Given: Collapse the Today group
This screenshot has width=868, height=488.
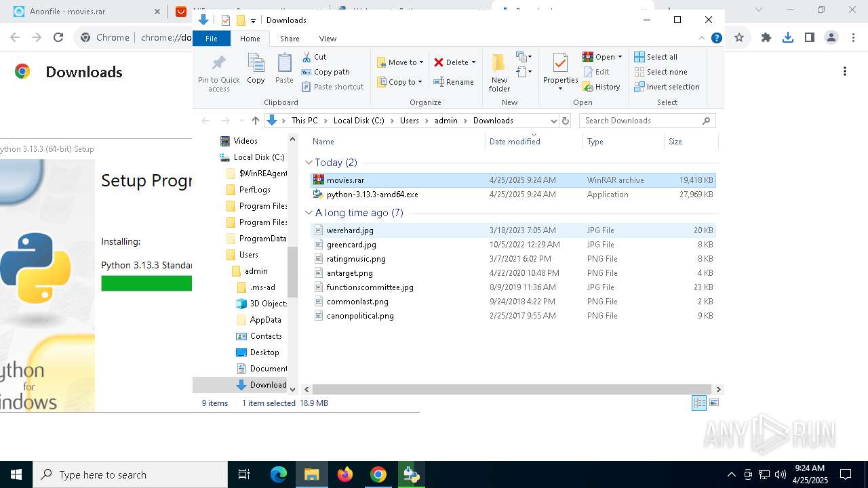Looking at the screenshot, I should click(309, 163).
